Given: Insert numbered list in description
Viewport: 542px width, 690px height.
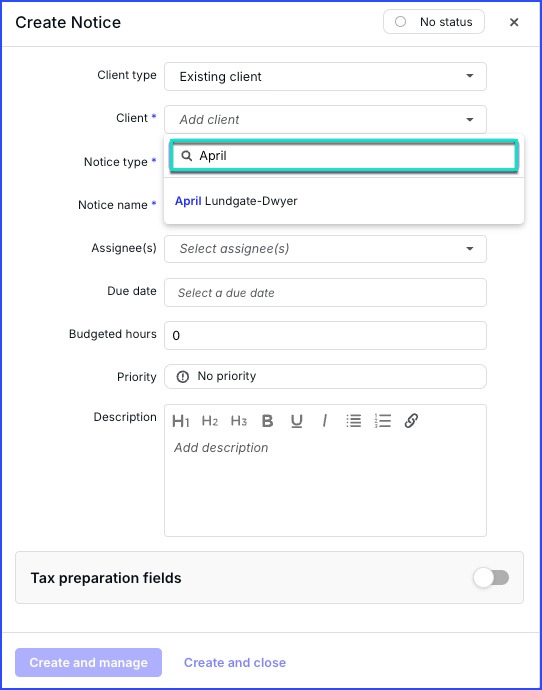Looking at the screenshot, I should click(383, 421).
